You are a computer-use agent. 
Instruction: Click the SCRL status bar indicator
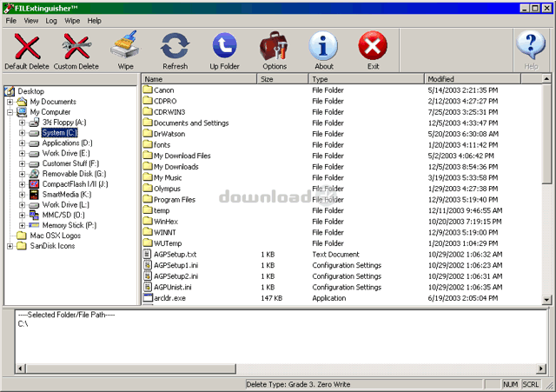531,384
